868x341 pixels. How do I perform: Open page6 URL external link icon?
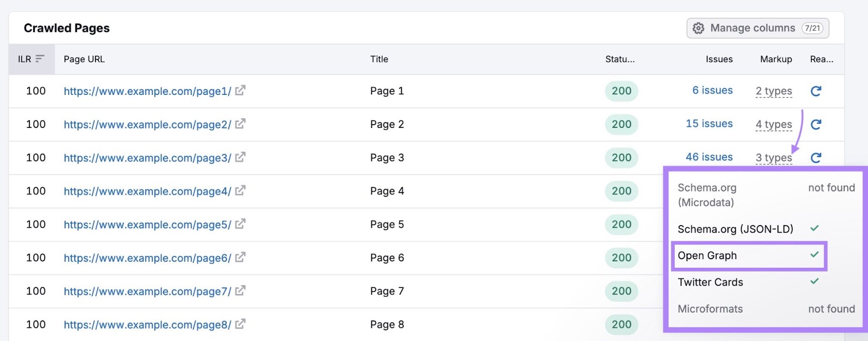tap(240, 258)
